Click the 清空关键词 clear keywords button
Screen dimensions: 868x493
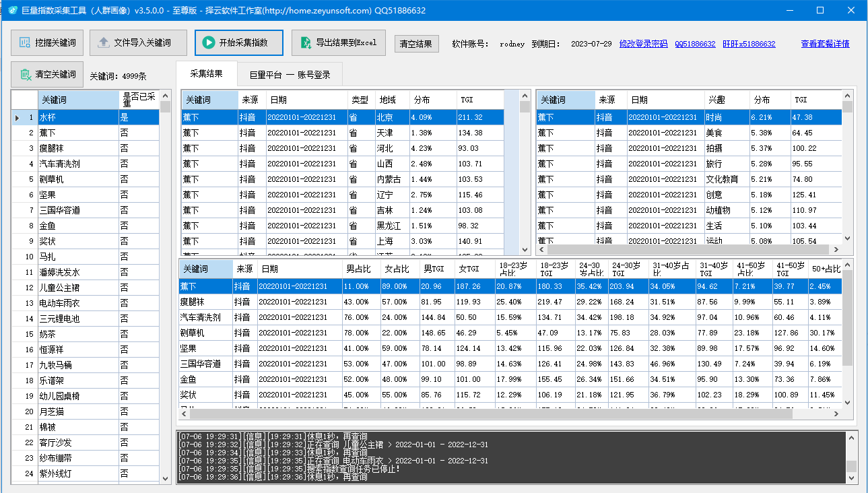coord(47,74)
